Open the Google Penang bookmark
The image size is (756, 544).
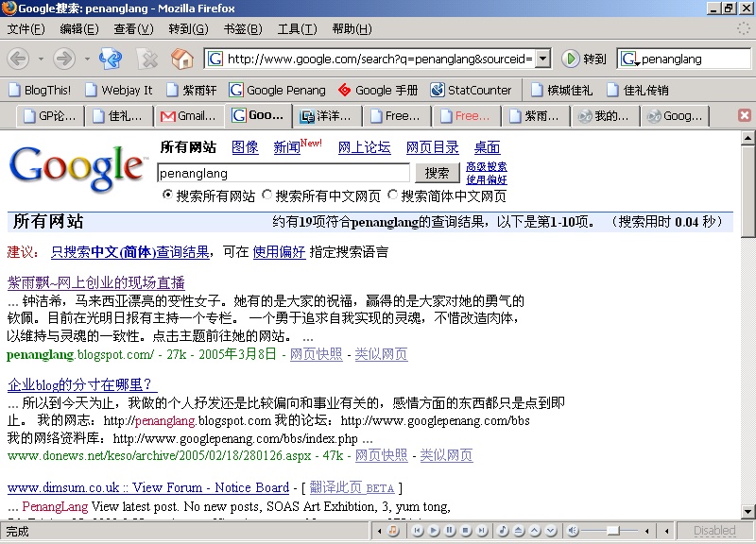[277, 90]
